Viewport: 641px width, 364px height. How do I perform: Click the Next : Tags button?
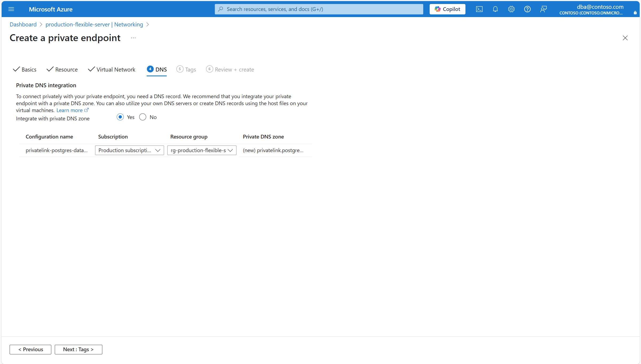[x=78, y=349]
